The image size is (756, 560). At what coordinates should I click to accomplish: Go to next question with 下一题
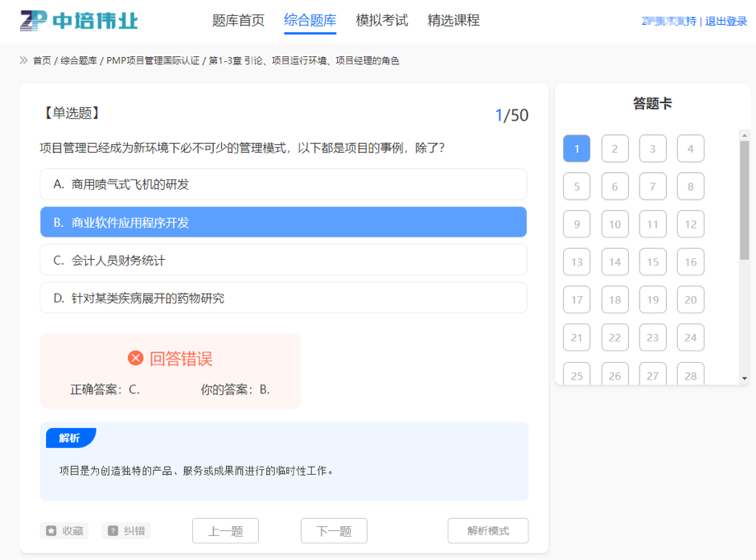(x=334, y=531)
